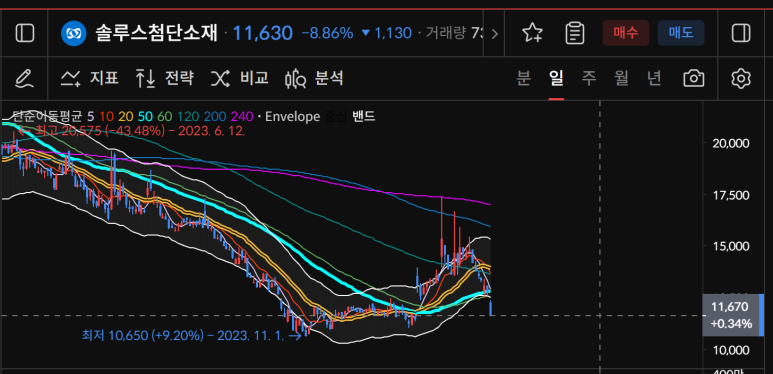
Task: Switch to 년 yearly timeframe
Action: (x=654, y=78)
